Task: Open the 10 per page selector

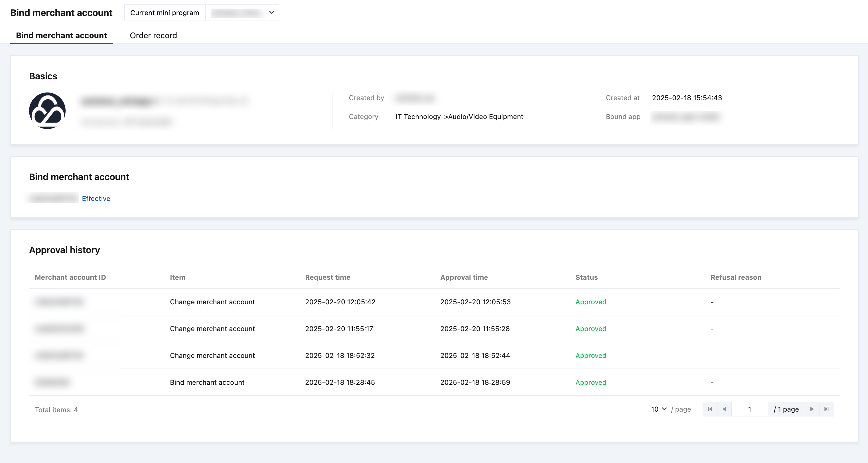Action: [659, 409]
